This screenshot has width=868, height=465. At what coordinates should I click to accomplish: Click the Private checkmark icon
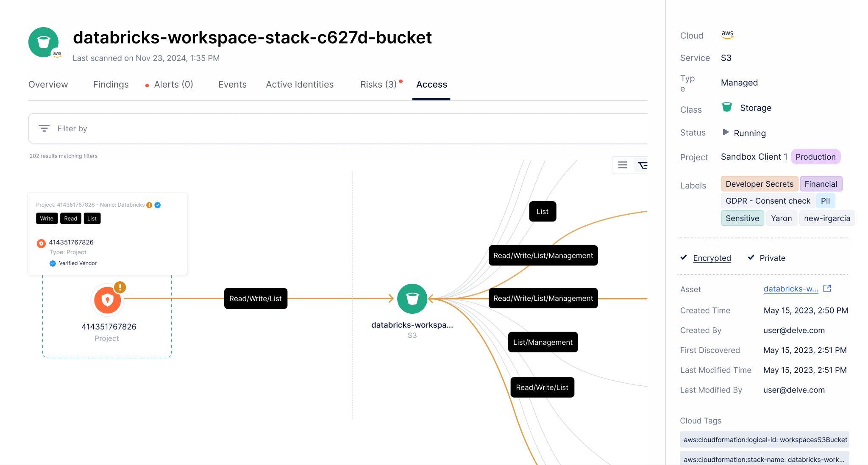pyautogui.click(x=751, y=257)
